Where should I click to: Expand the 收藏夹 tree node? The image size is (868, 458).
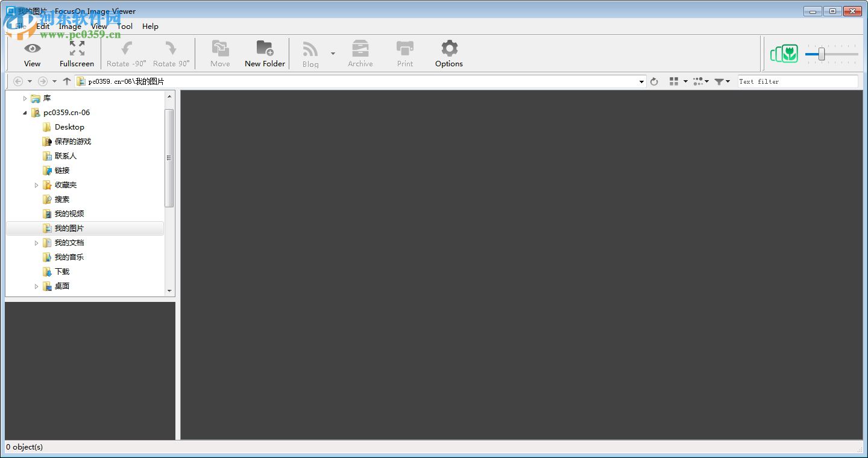(x=36, y=184)
